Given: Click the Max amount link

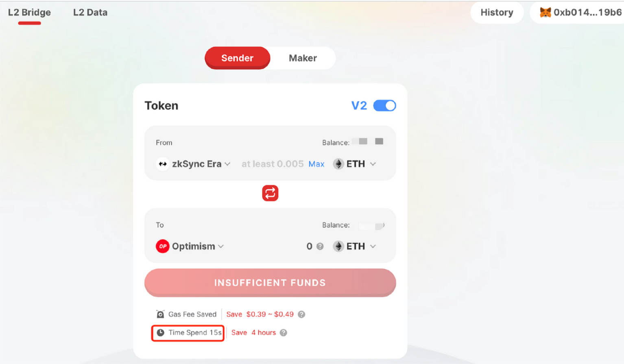Looking at the screenshot, I should [x=316, y=164].
